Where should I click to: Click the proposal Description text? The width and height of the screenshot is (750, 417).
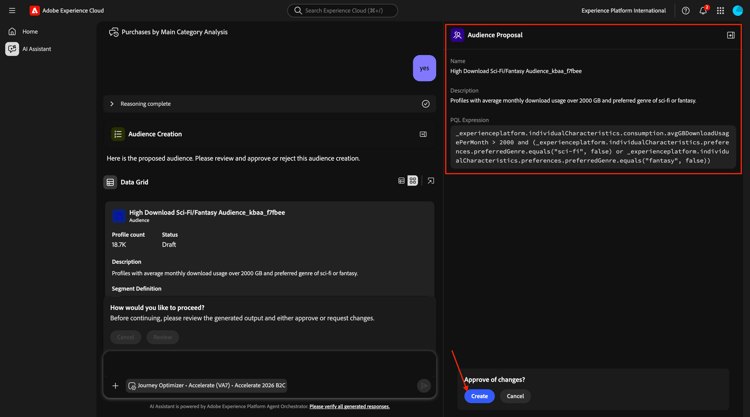click(573, 100)
